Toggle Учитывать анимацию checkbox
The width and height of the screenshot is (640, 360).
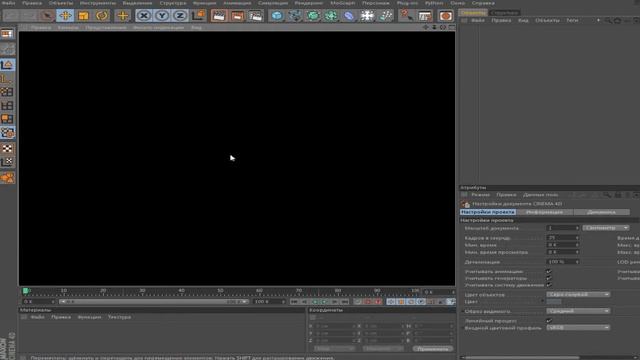click(549, 271)
